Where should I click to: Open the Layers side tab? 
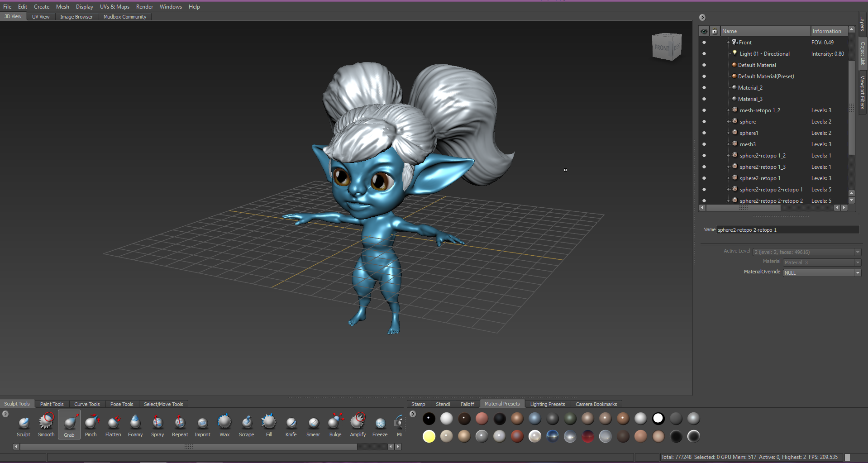(x=863, y=24)
